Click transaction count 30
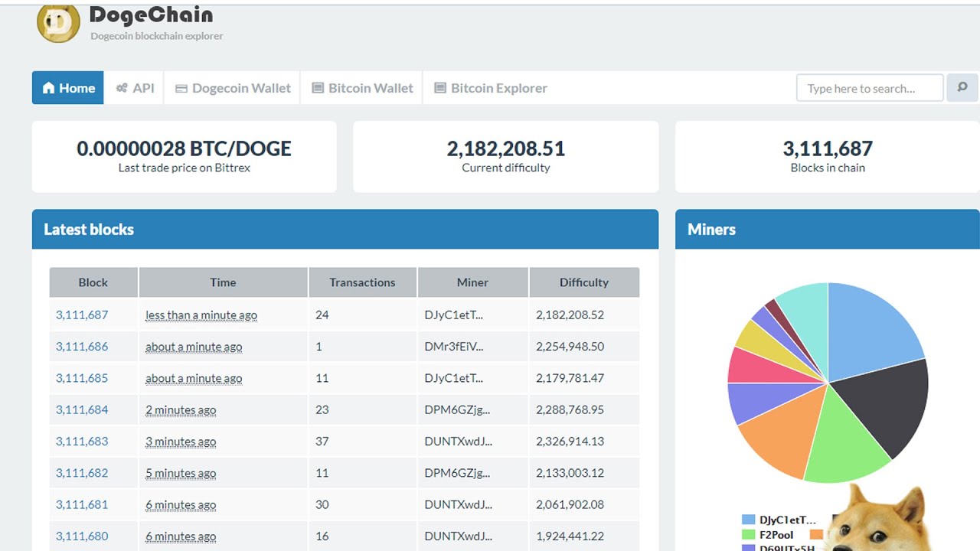This screenshot has width=980, height=551. (322, 504)
